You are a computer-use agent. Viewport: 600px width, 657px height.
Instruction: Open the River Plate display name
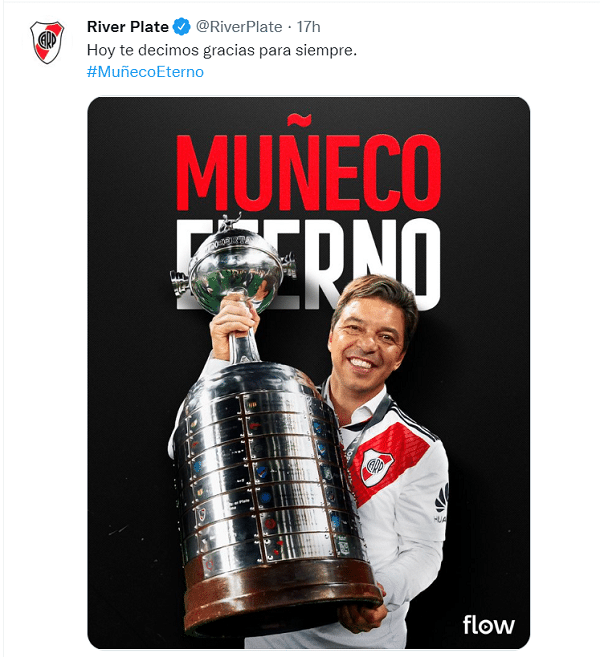click(128, 27)
